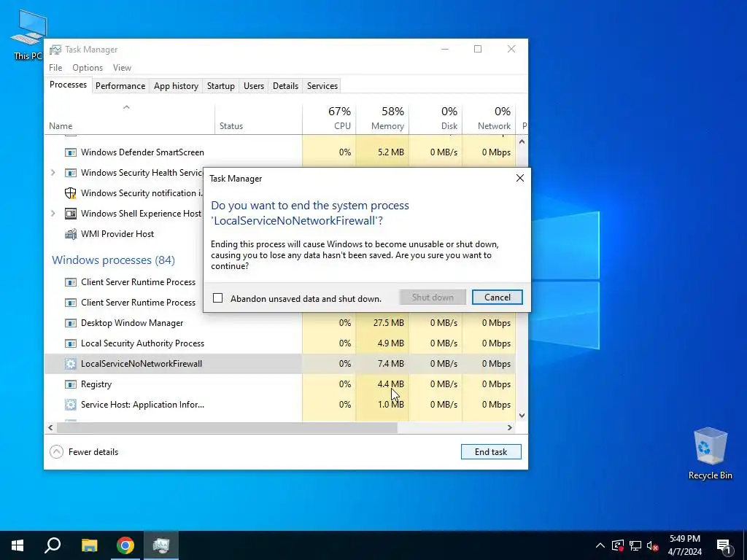Open the File menu
The image size is (747, 560).
pyautogui.click(x=55, y=68)
